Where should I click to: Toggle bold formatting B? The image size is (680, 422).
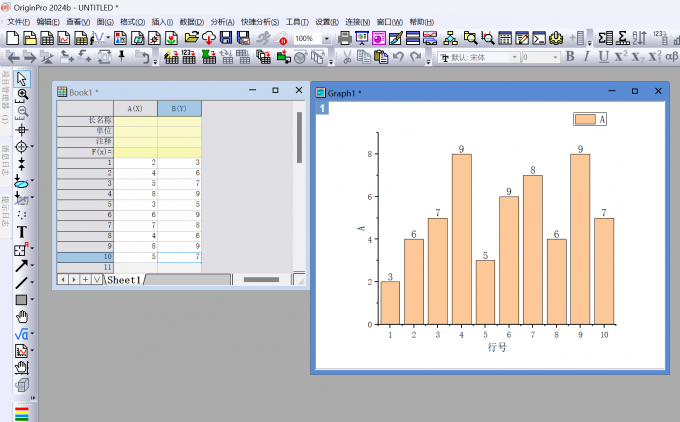coord(570,57)
